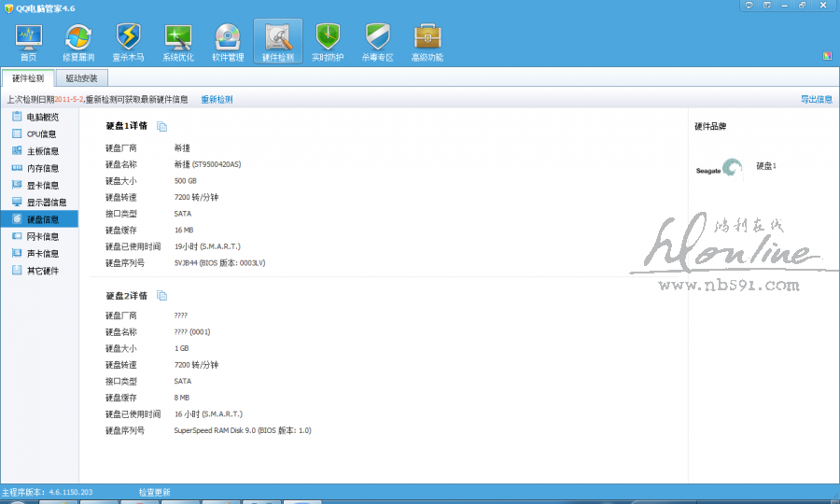Viewport: 840px width, 504px height.
Task: Open the 高级功能 advanced tools briefcase icon
Action: (427, 40)
